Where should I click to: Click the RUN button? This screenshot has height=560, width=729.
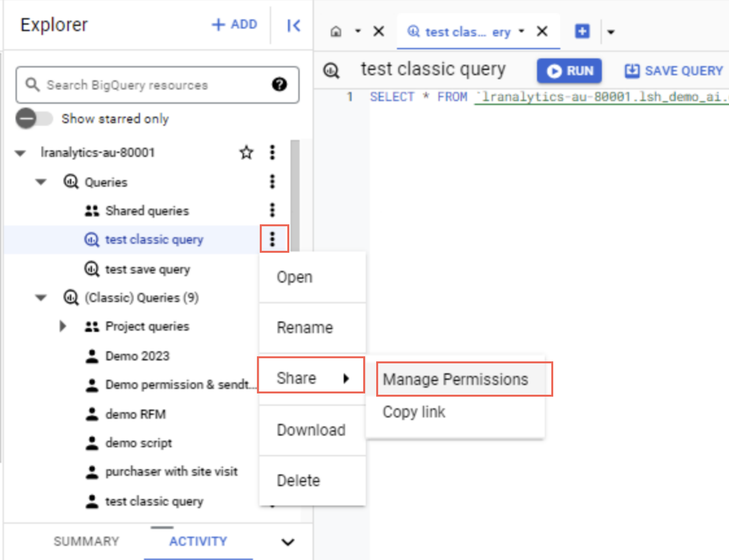tap(569, 71)
